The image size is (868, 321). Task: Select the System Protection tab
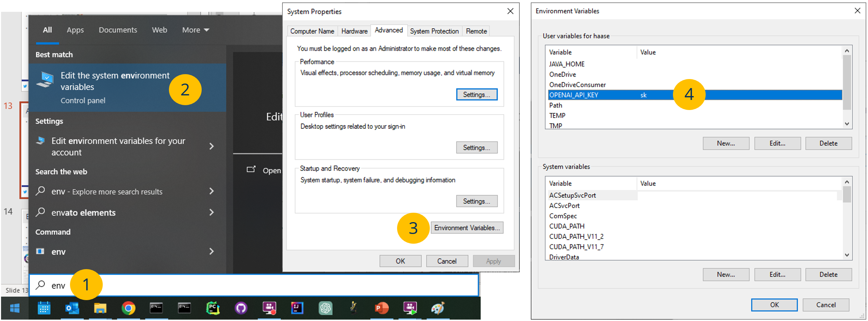pyautogui.click(x=434, y=31)
